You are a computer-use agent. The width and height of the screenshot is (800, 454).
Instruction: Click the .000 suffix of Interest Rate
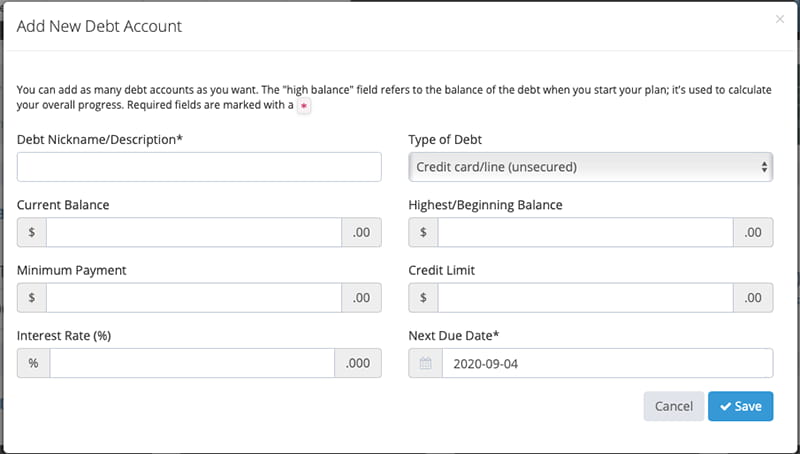pyautogui.click(x=358, y=363)
